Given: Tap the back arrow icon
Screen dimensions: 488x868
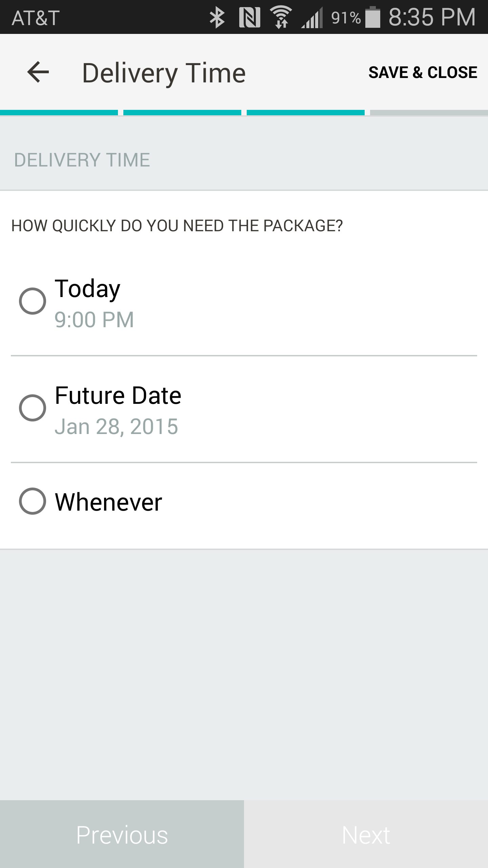Looking at the screenshot, I should [x=38, y=72].
